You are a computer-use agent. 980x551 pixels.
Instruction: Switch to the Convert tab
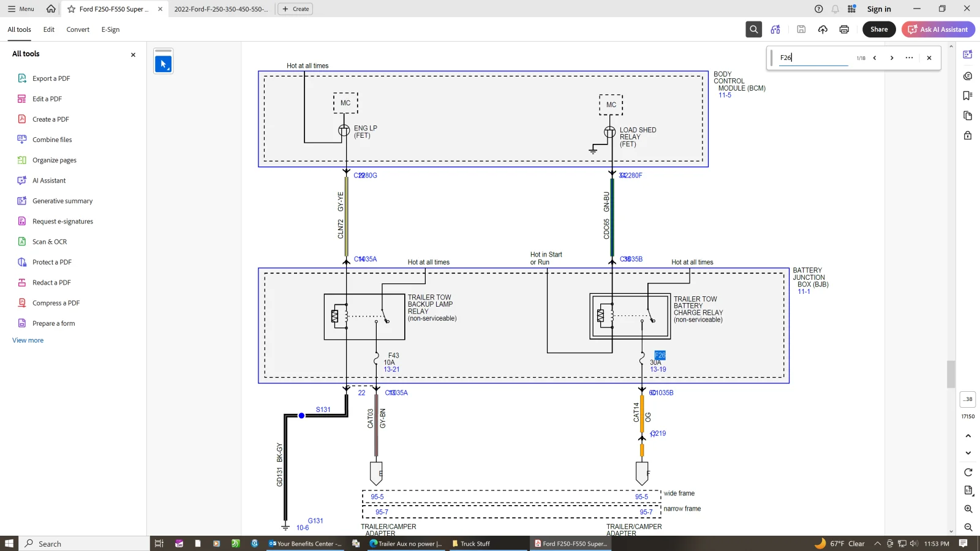point(78,29)
